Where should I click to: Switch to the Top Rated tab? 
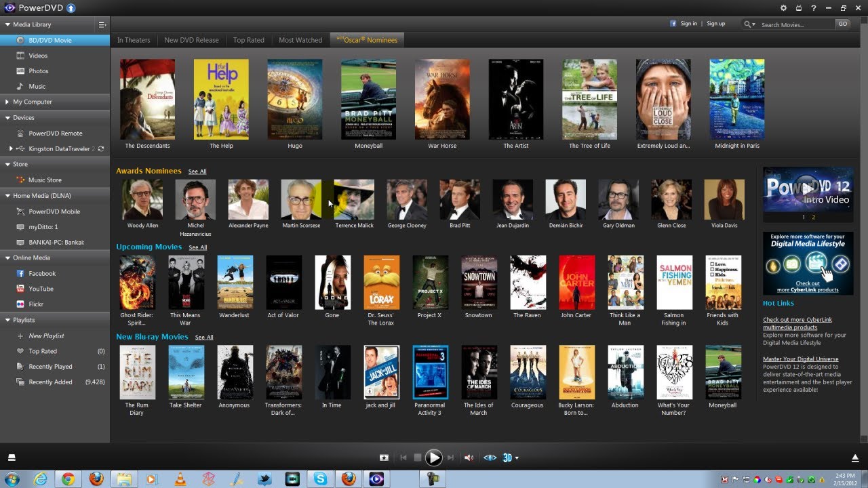click(249, 40)
